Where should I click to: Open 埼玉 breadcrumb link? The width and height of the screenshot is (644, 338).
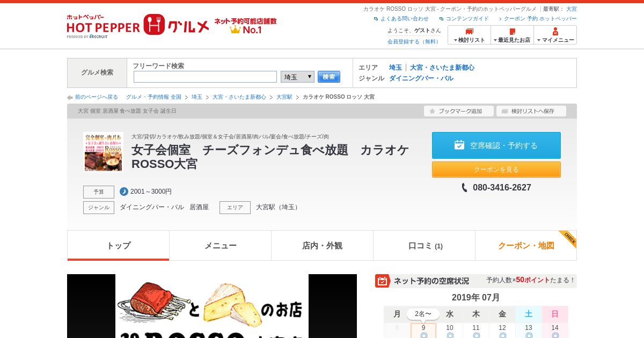197,97
